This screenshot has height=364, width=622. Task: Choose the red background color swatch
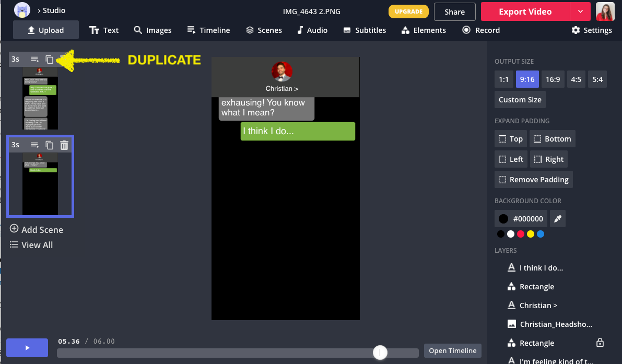point(521,234)
